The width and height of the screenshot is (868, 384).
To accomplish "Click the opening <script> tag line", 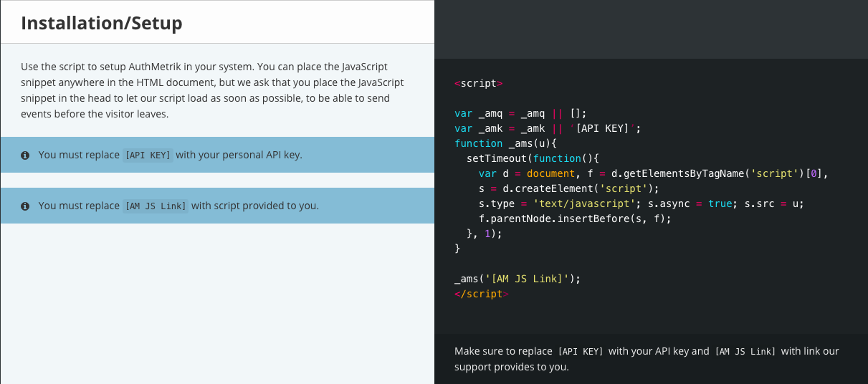I will click(x=479, y=83).
